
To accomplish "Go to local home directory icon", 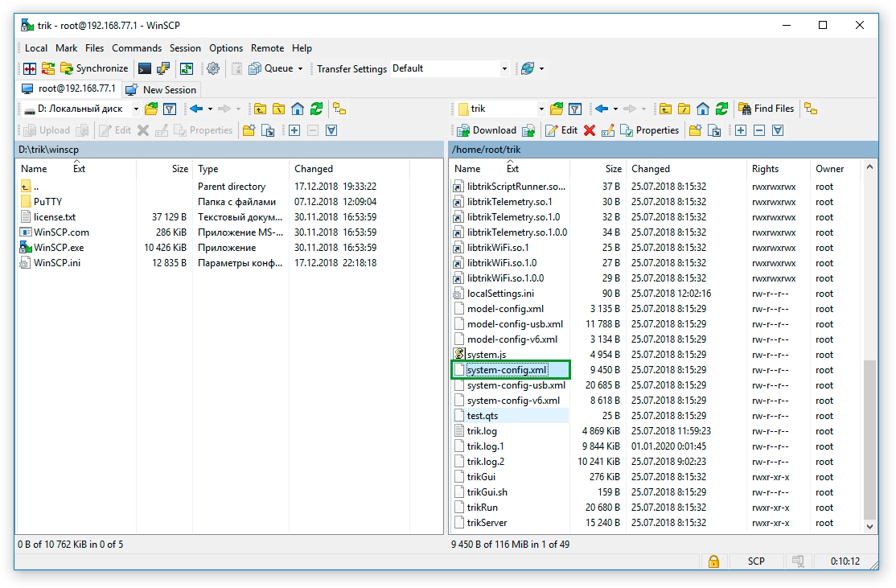I will [298, 109].
